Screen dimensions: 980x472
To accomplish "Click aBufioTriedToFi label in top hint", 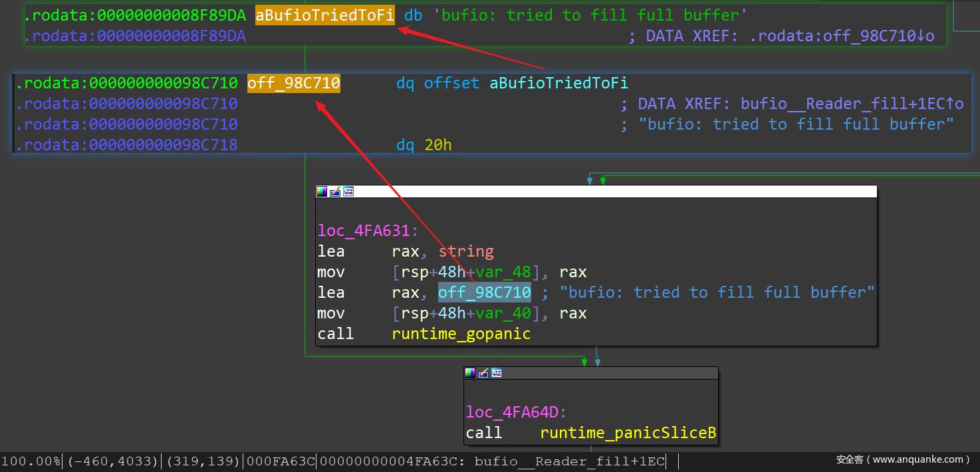I will coord(324,15).
